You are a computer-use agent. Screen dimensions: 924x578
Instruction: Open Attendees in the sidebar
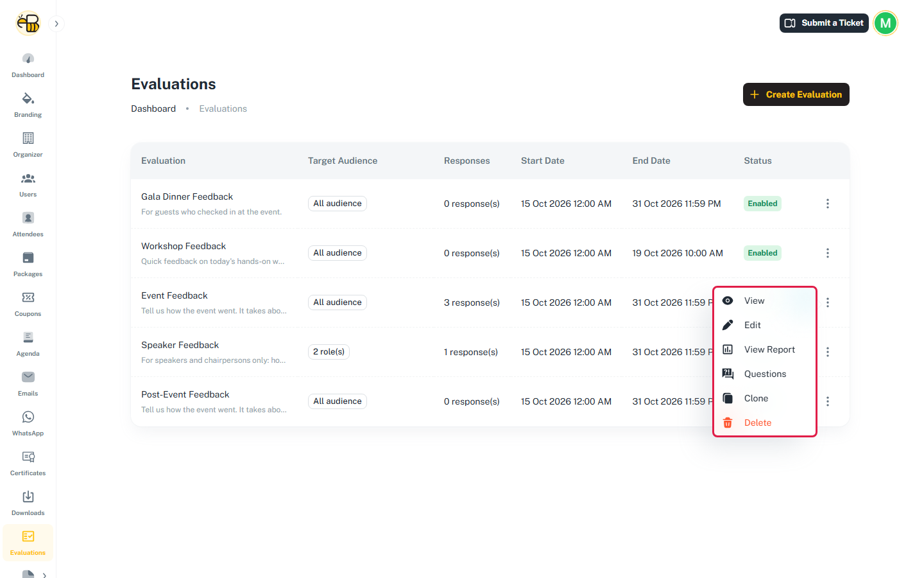28,224
